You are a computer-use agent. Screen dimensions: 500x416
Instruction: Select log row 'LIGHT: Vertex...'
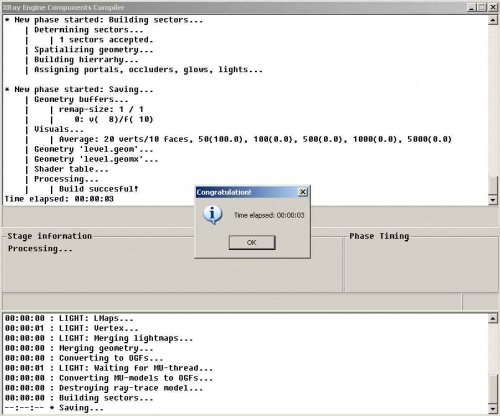(x=71, y=328)
